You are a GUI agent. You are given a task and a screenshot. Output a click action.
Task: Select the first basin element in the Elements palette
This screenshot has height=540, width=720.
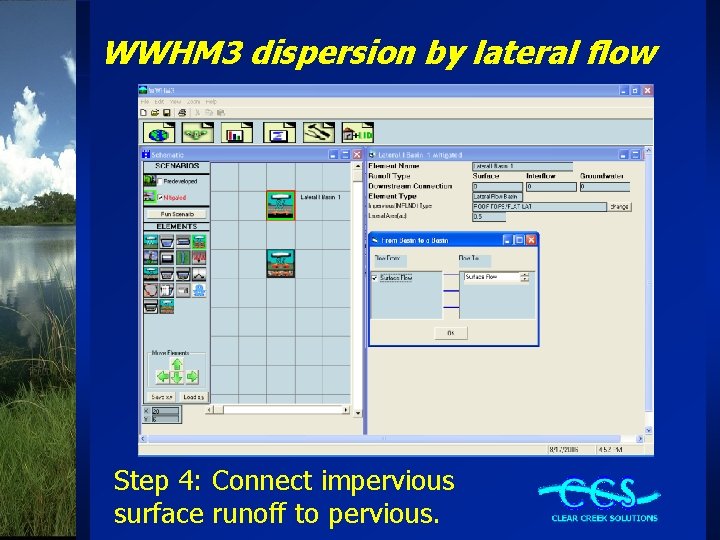(x=151, y=241)
